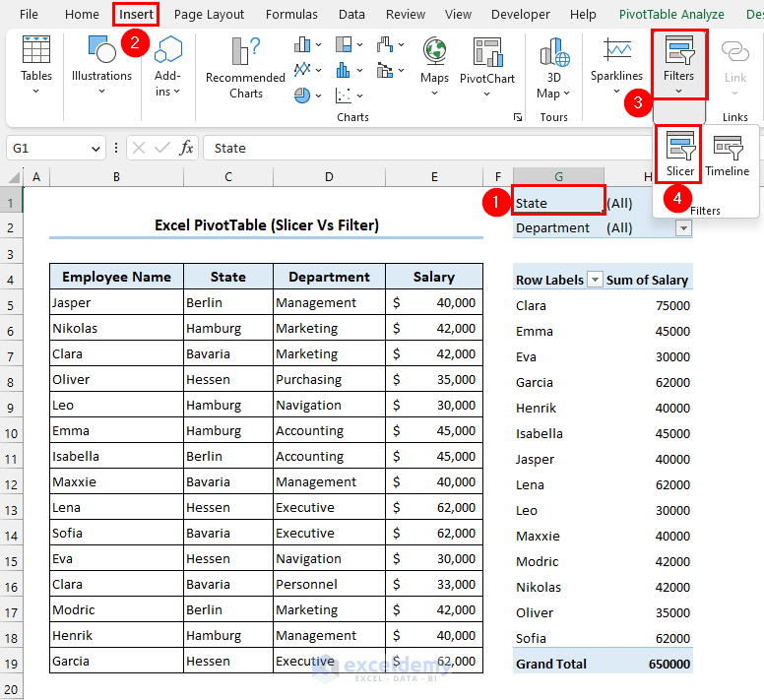Cancel formula entry with X icon
The image size is (764, 700).
coord(139,148)
